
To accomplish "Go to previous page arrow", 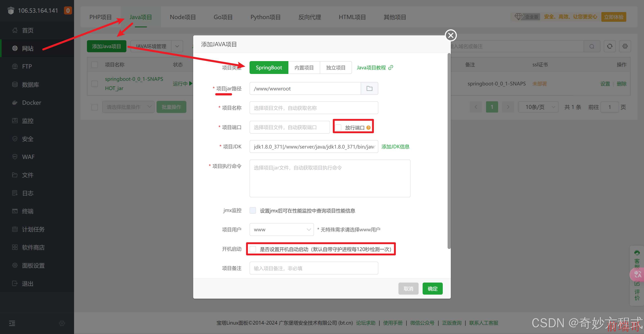I will tap(476, 107).
